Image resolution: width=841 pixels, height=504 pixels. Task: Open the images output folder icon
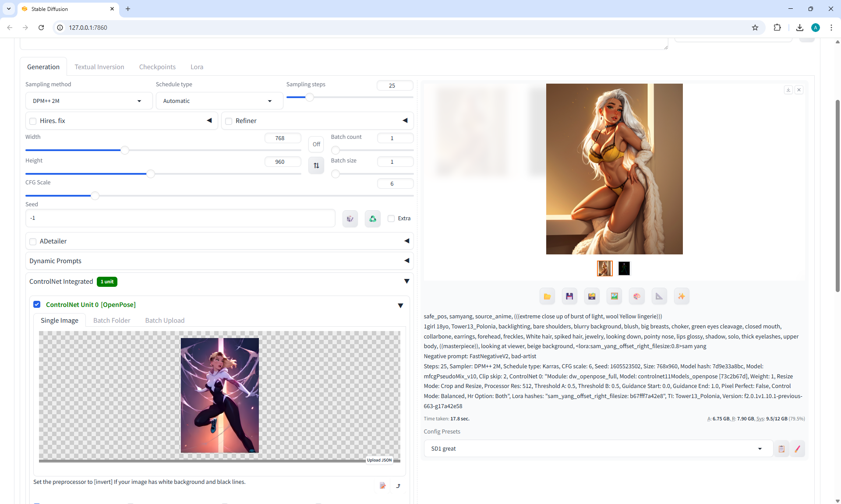click(x=547, y=296)
